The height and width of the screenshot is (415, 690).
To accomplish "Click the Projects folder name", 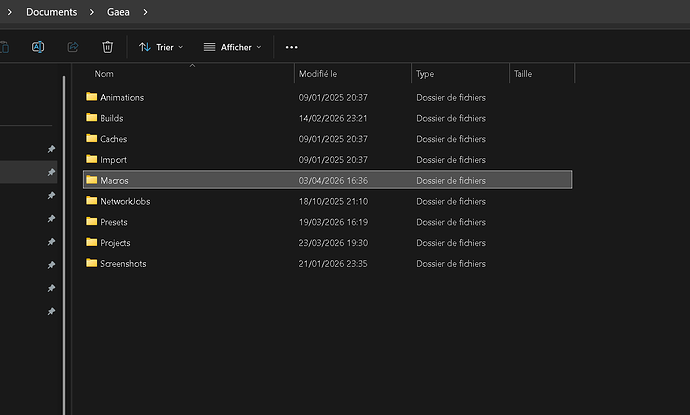I will (115, 243).
